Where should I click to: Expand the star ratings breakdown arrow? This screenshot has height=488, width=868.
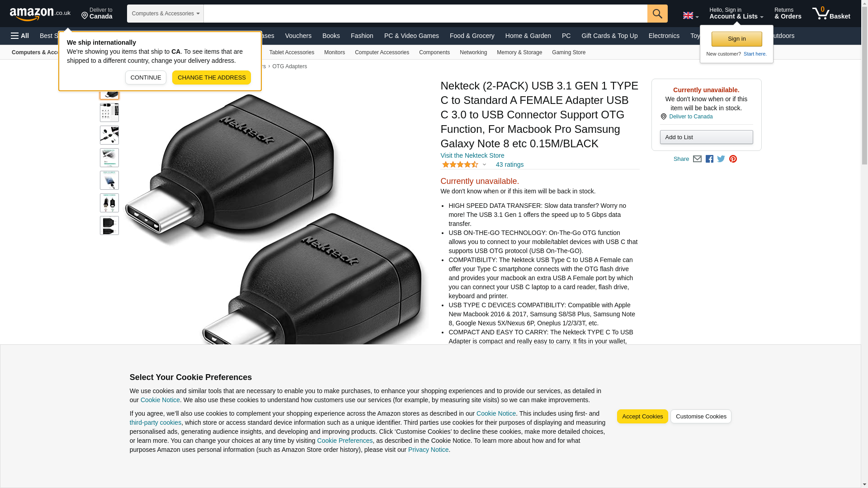coord(484,165)
